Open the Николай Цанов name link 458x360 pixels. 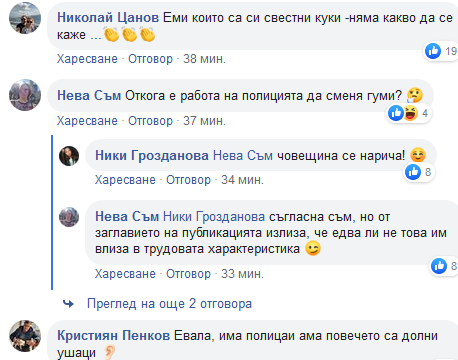coord(108,18)
